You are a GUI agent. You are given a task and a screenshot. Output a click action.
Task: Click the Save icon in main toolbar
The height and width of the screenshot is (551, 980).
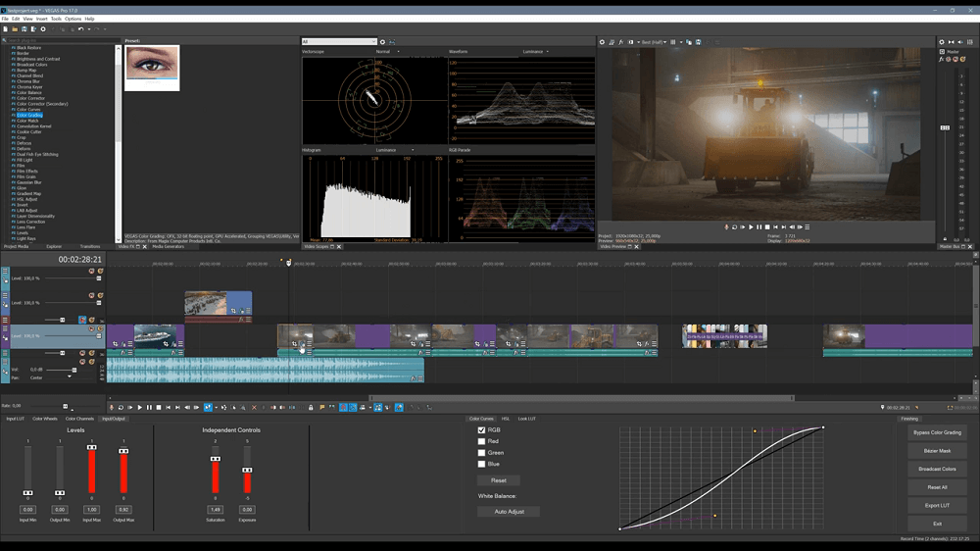point(24,28)
